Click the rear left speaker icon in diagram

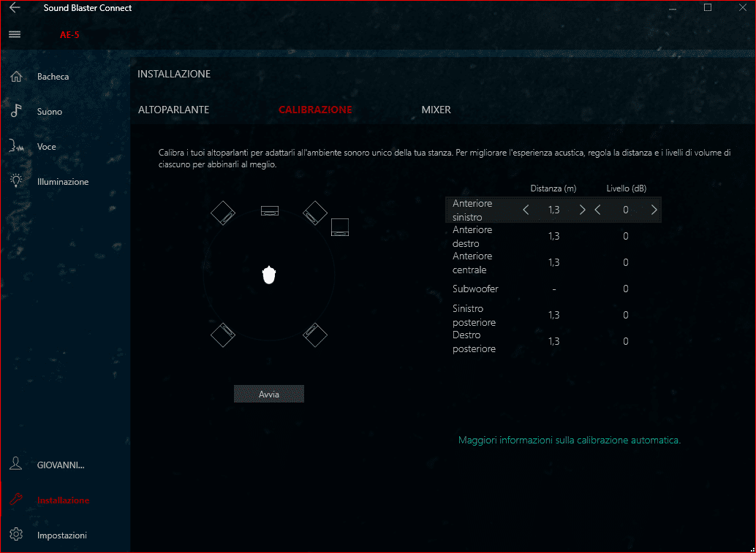pos(223,335)
